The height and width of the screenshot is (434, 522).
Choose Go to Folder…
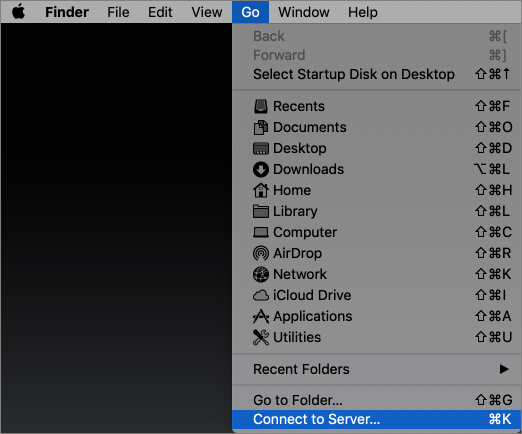click(377, 400)
